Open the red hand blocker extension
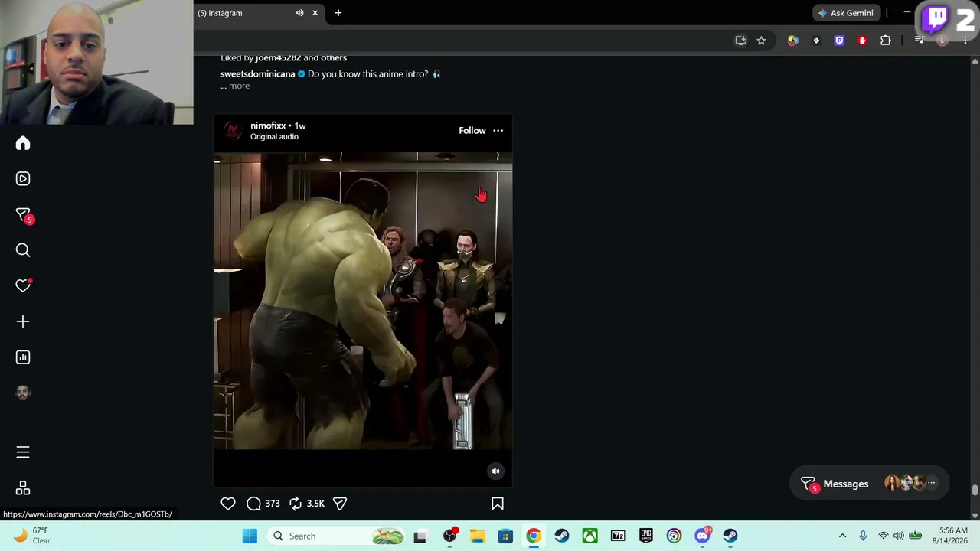The width and height of the screenshot is (980, 551). coord(862,41)
